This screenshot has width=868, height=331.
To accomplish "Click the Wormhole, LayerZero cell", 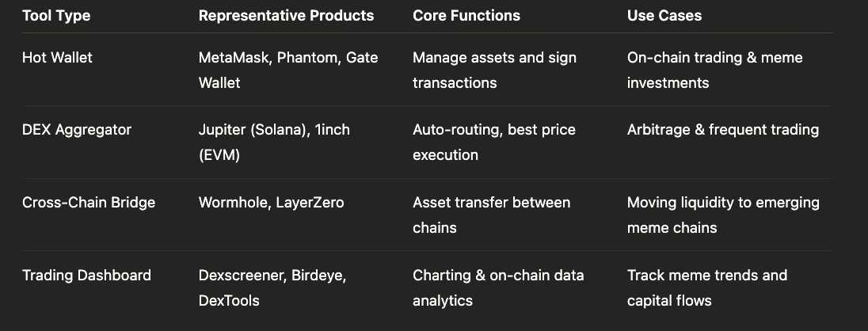I will tap(271, 203).
